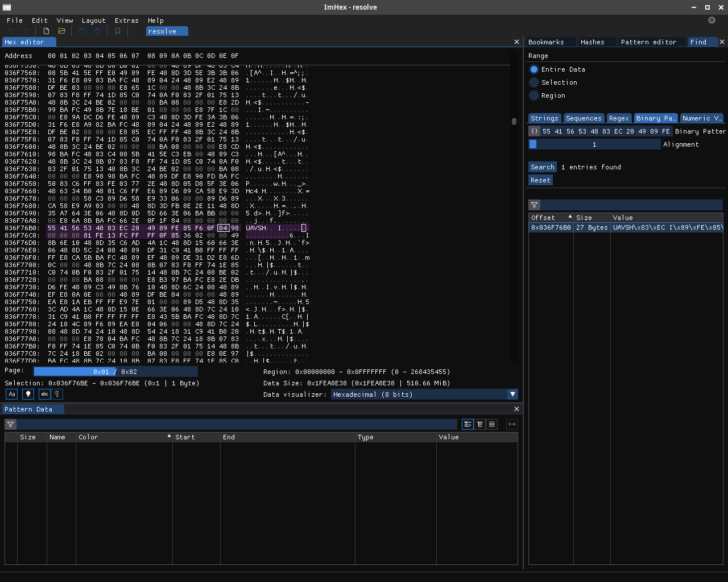The height and width of the screenshot is (582, 728).
Task: Click the Redo arrow icon in toolbar
Action: (24, 31)
